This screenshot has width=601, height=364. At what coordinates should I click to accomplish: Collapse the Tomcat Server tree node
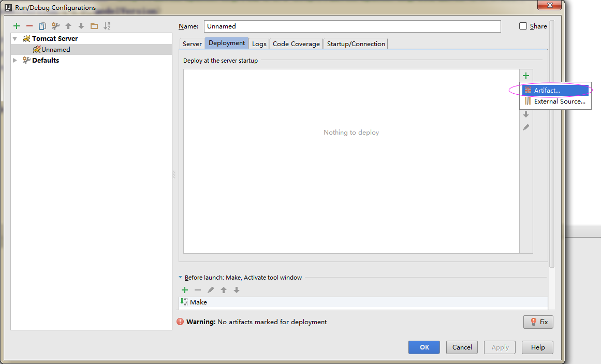[x=15, y=38]
